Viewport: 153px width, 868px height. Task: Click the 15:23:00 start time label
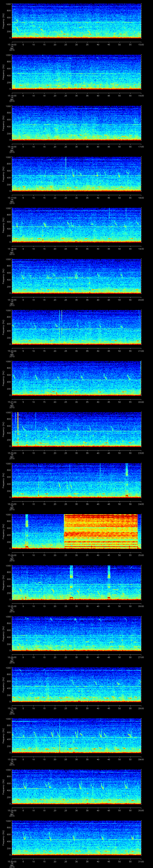tap(12, 504)
